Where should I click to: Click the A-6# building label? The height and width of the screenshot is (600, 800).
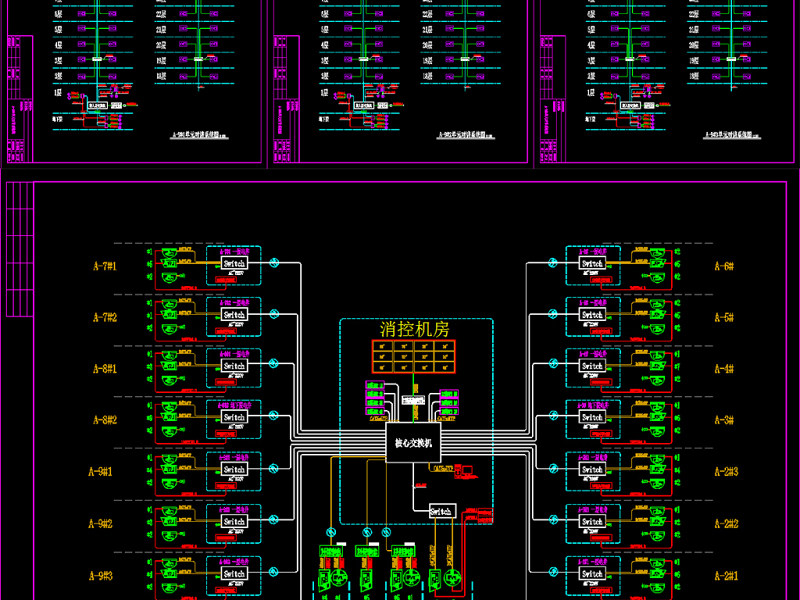(724, 266)
